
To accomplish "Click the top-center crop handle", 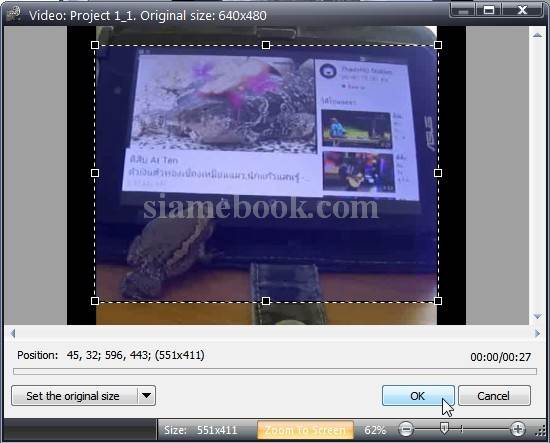I will (266, 45).
